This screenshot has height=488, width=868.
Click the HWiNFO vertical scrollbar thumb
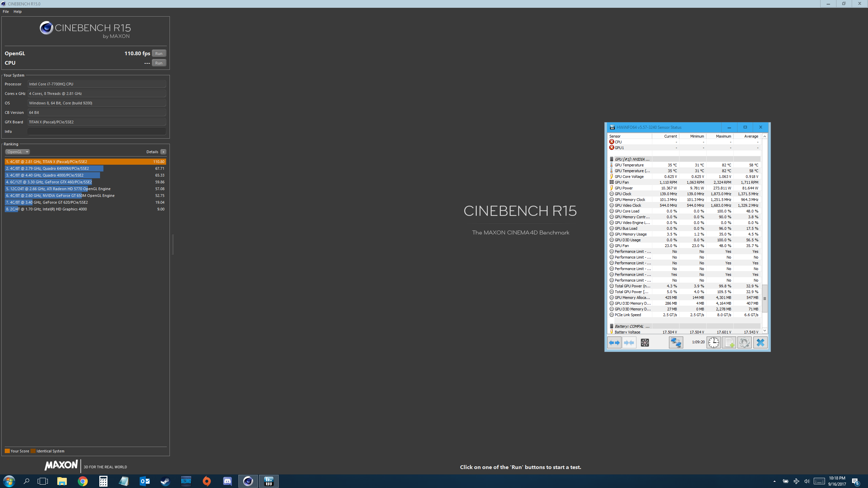[x=765, y=298]
